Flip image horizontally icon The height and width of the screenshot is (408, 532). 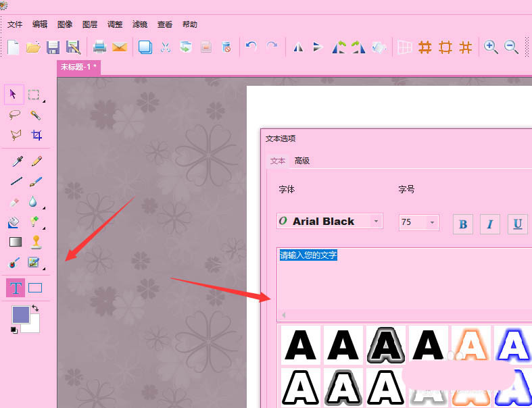[x=298, y=47]
